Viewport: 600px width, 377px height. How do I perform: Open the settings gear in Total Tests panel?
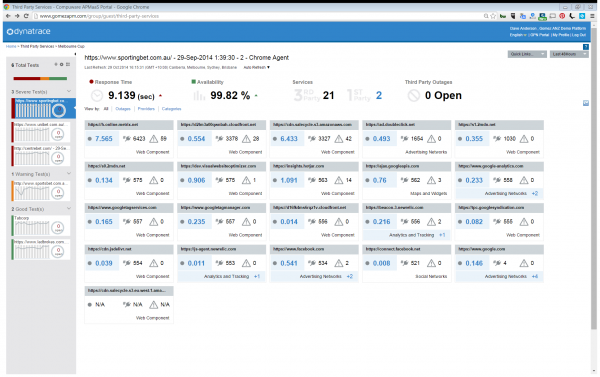61,64
